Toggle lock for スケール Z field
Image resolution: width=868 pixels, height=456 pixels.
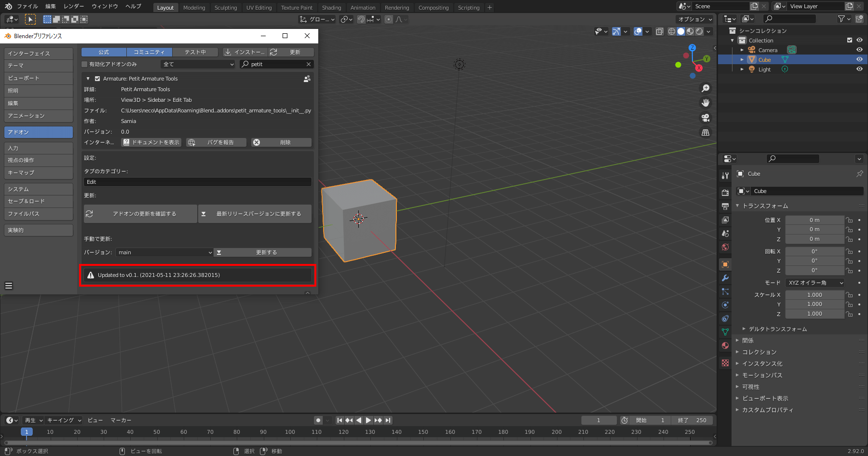pos(849,314)
